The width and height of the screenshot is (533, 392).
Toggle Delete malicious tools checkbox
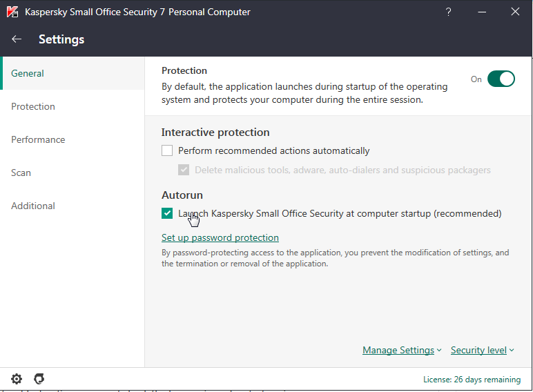coord(184,170)
